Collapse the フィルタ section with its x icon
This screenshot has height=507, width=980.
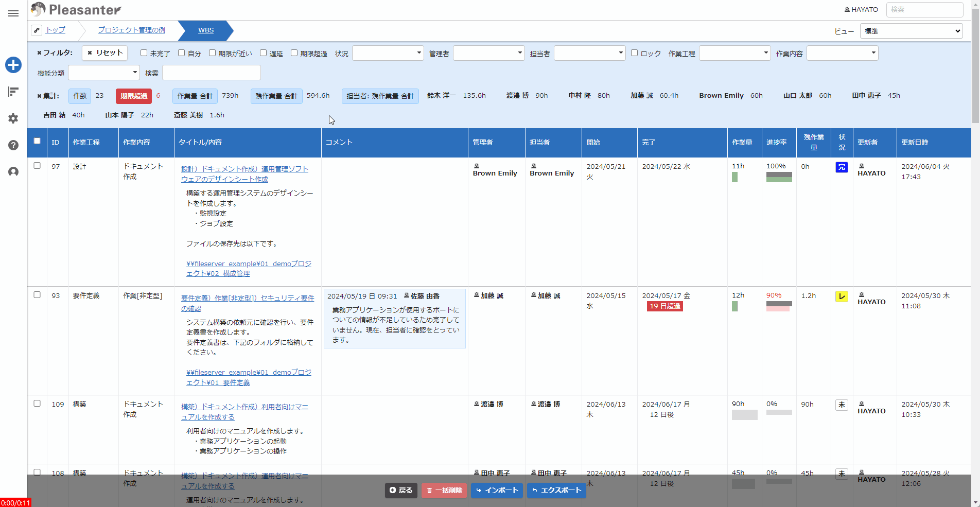40,53
